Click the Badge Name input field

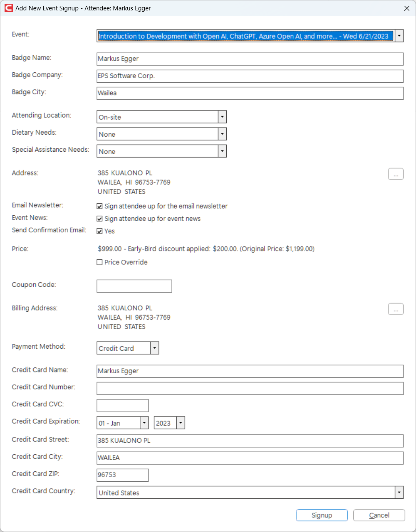point(250,59)
